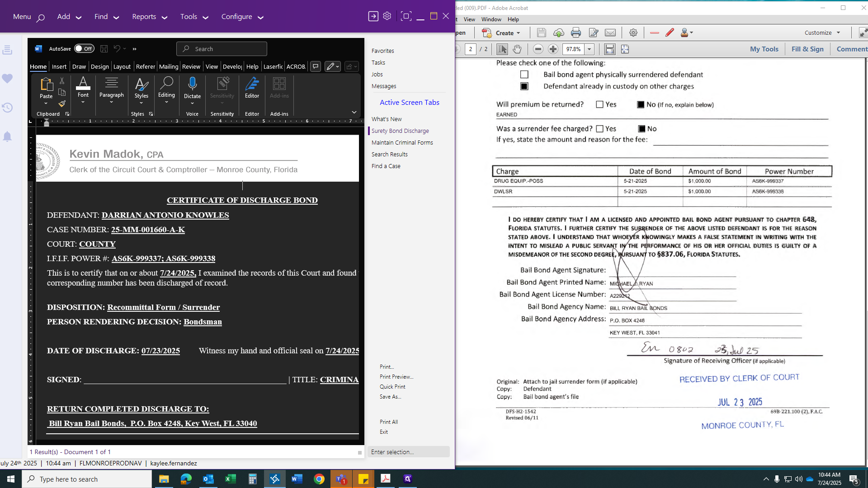Image resolution: width=868 pixels, height=488 pixels.
Task: Open the Fill & Sign pane
Action: click(807, 49)
